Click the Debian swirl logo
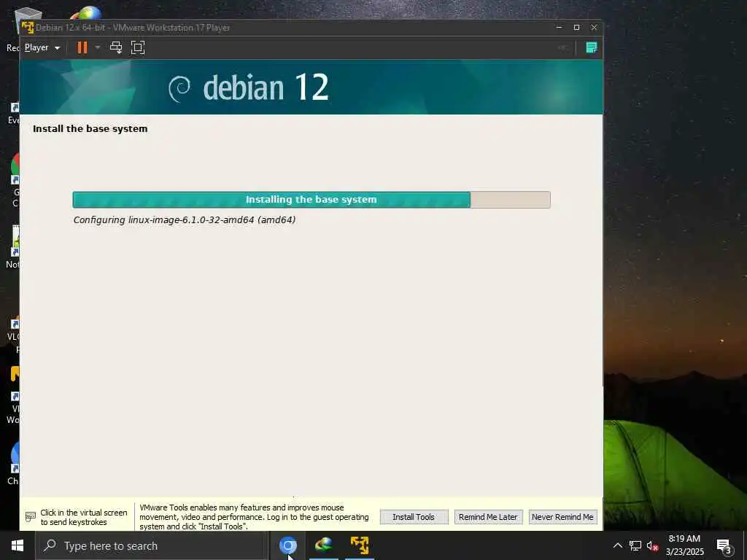This screenshot has width=747, height=560. coord(179,88)
